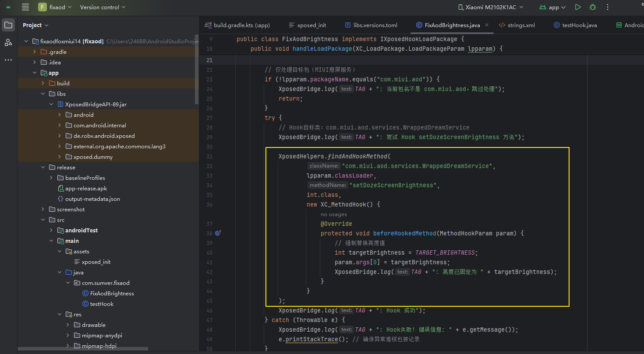Collapse the XposedBridgeAPI-89.jar node

51,104
